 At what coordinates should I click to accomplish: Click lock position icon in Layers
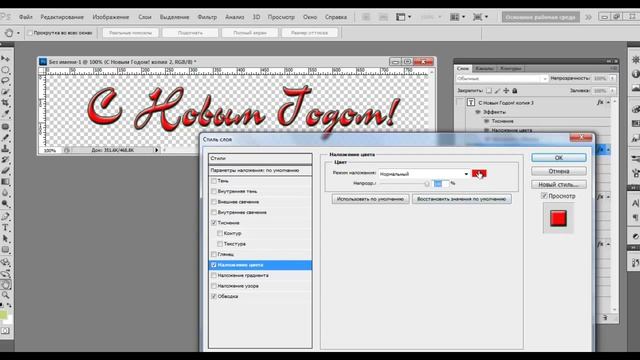pyautogui.click(x=506, y=91)
